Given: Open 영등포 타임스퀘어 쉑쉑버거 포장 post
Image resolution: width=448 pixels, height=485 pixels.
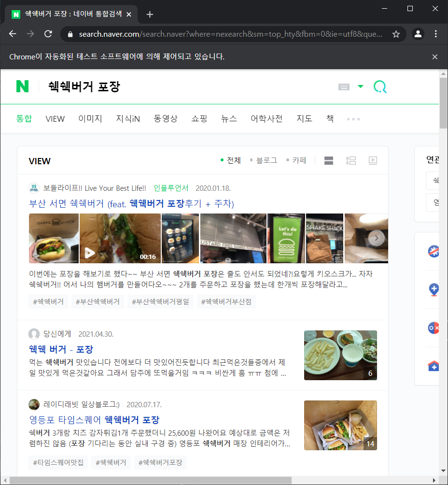Looking at the screenshot, I should point(94,420).
